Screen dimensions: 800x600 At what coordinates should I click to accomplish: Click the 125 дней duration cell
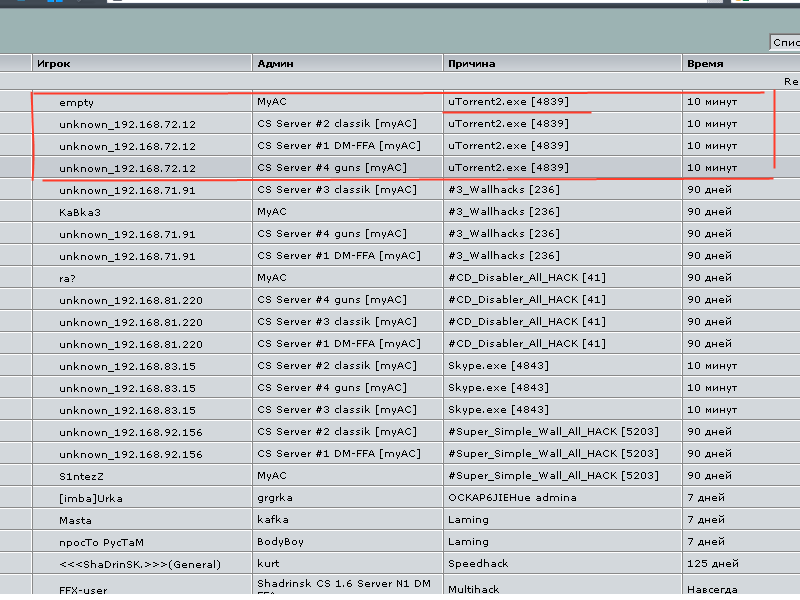pos(713,564)
